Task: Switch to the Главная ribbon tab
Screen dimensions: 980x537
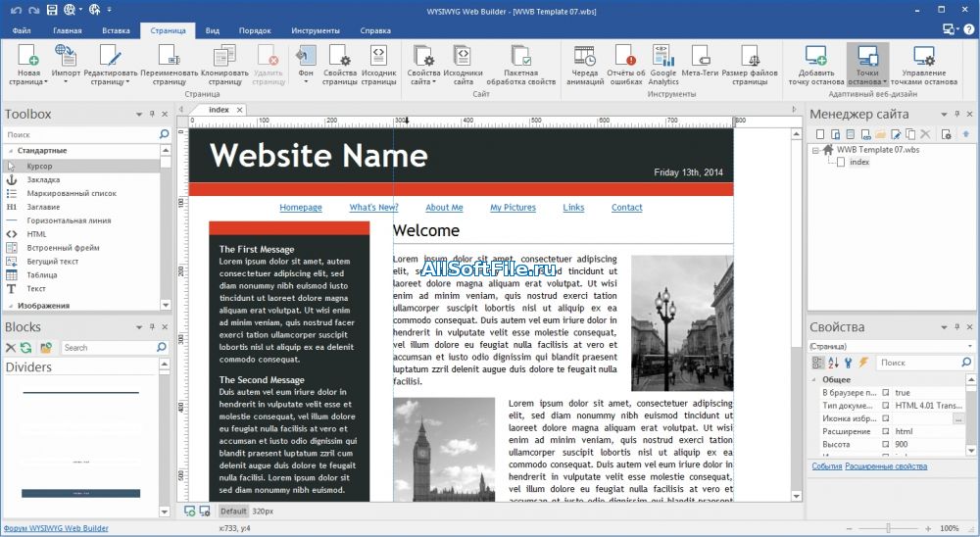Action: click(x=68, y=30)
